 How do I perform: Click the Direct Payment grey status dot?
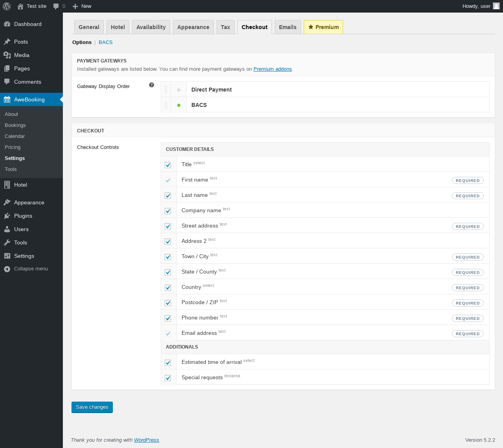179,90
